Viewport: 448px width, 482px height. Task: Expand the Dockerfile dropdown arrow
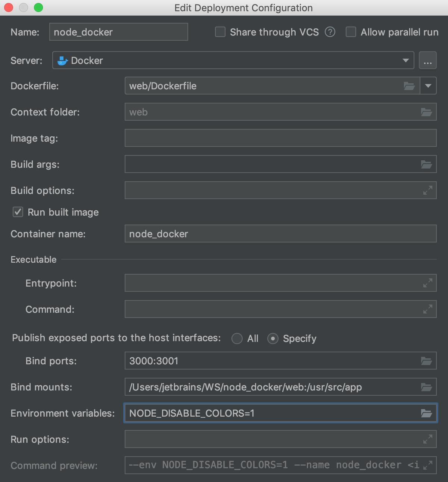[428, 86]
